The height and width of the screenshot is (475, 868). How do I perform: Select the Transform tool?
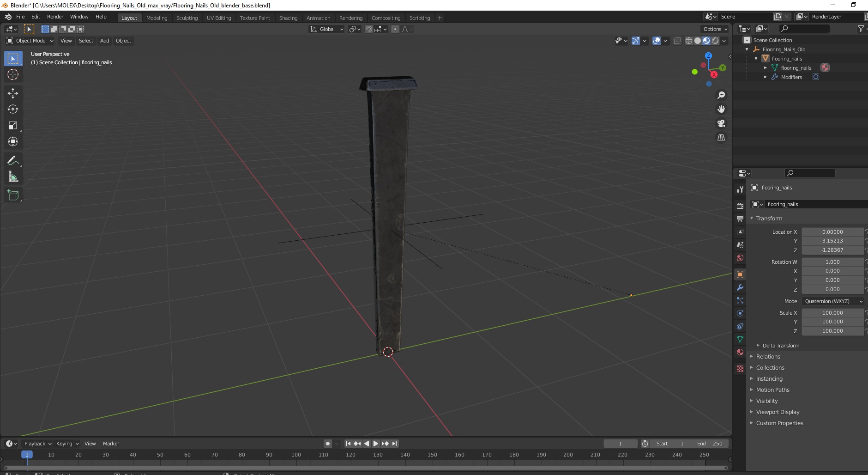tap(13, 142)
